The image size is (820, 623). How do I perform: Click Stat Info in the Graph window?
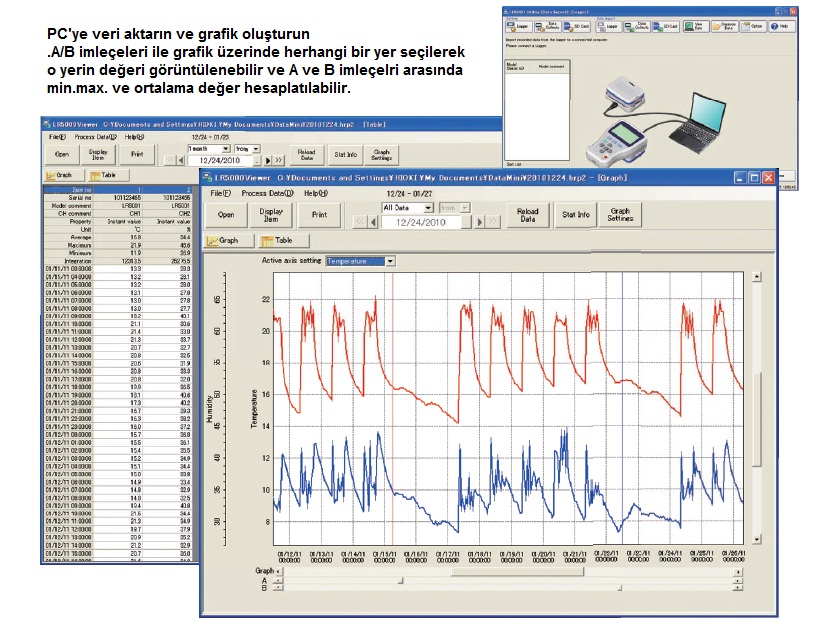[575, 213]
